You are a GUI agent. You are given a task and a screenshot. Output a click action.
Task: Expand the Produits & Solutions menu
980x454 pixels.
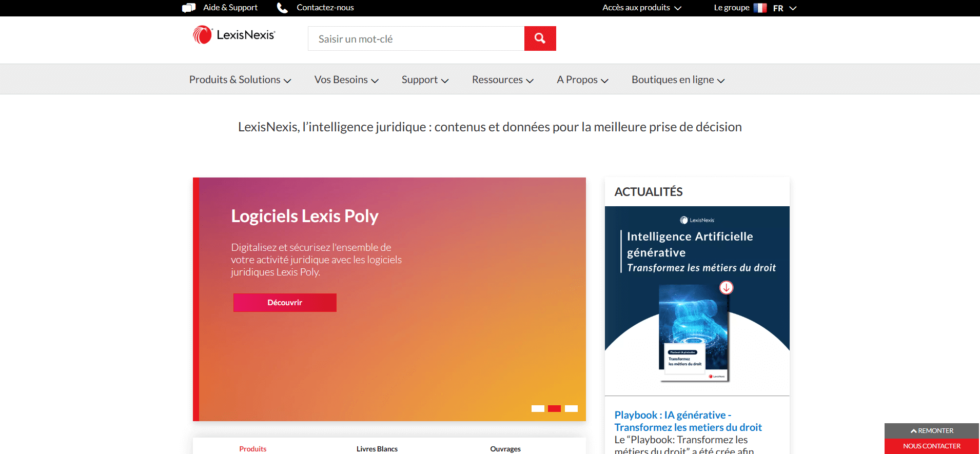click(240, 80)
